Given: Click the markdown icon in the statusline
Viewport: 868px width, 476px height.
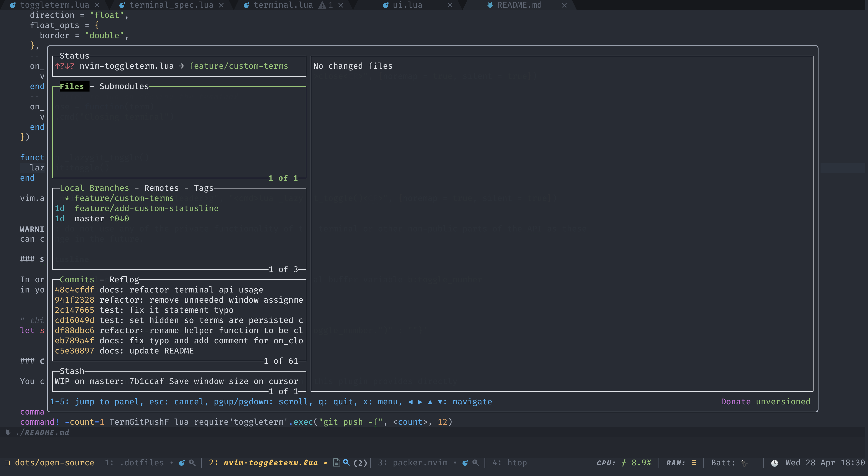Looking at the screenshot, I should click(x=7, y=432).
